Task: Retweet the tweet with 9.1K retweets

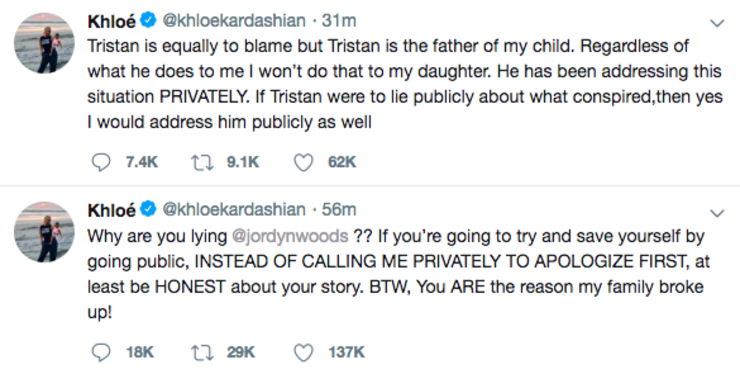Action: 202,162
